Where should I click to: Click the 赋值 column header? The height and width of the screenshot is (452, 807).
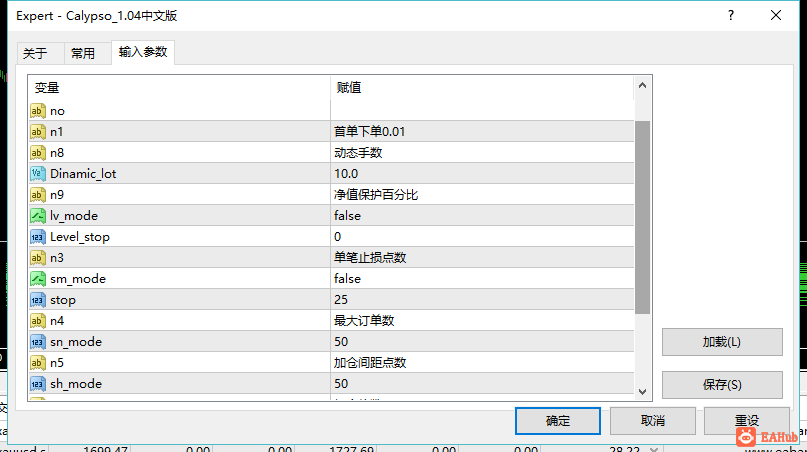(482, 88)
